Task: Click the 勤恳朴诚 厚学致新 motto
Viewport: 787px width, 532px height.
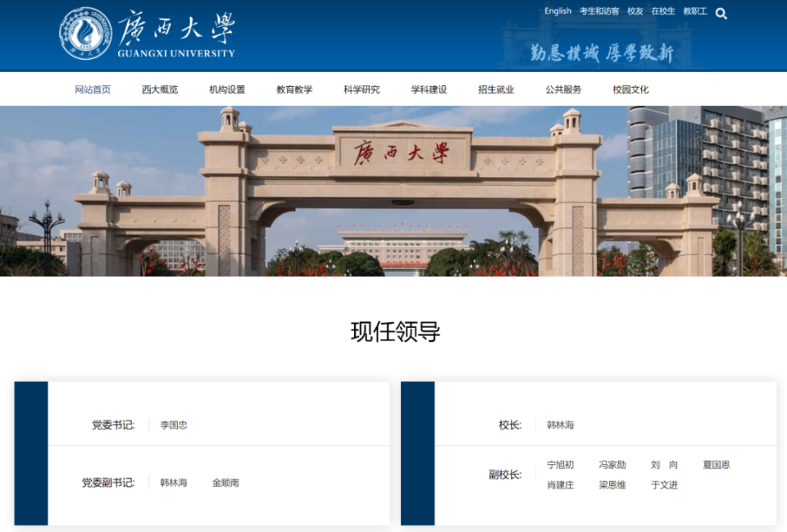Action: pyautogui.click(x=602, y=52)
